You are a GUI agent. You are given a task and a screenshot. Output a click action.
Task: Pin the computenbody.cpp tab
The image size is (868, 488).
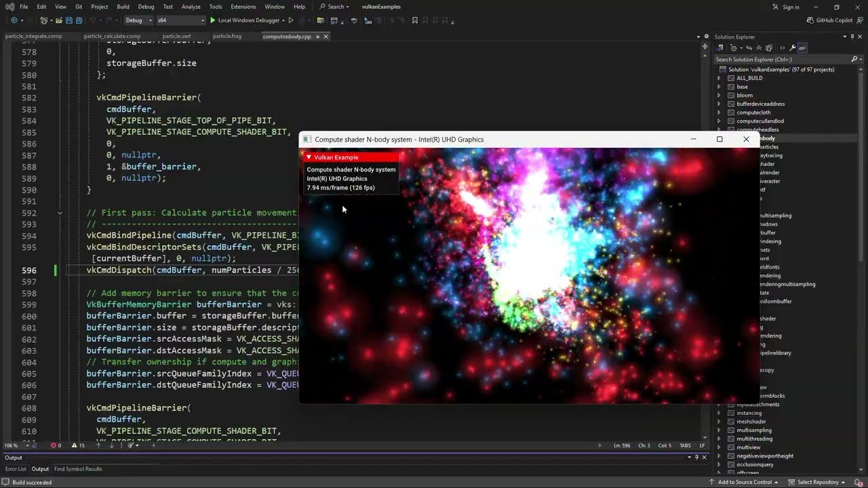[x=317, y=37]
